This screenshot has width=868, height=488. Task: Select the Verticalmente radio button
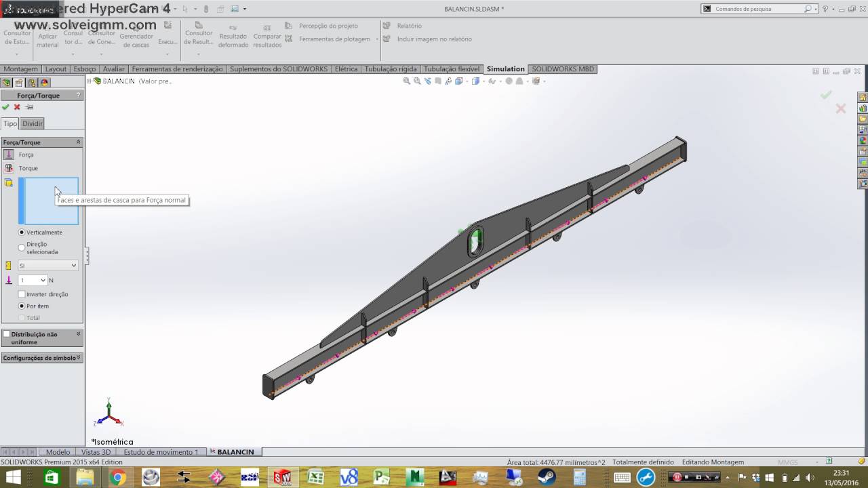(x=22, y=232)
